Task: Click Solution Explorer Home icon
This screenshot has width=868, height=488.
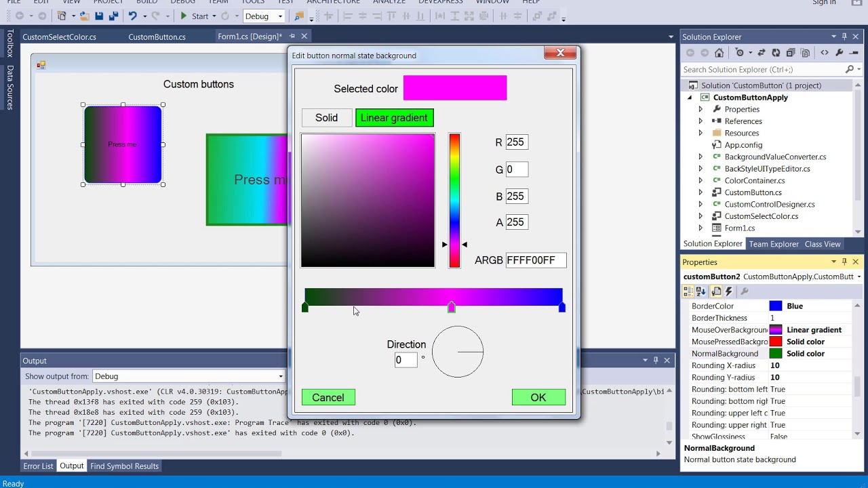Action: click(719, 53)
